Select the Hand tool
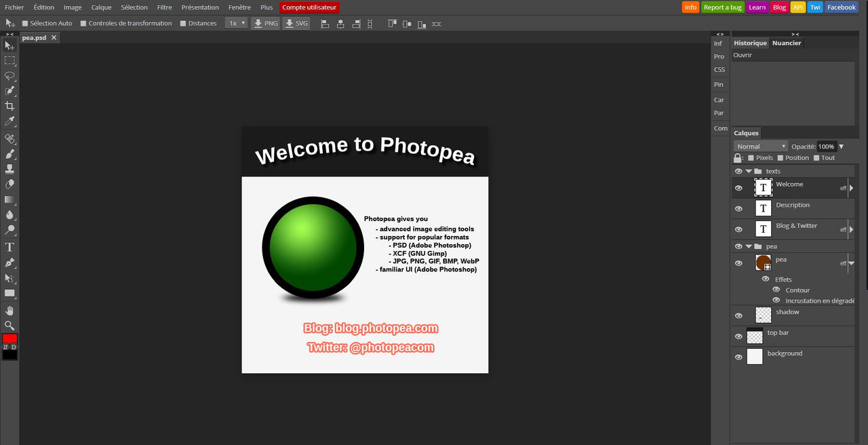 (9, 311)
